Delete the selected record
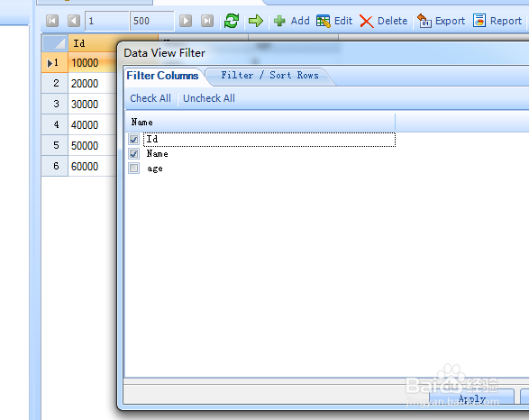Image resolution: width=529 pixels, height=420 pixels. pyautogui.click(x=383, y=21)
